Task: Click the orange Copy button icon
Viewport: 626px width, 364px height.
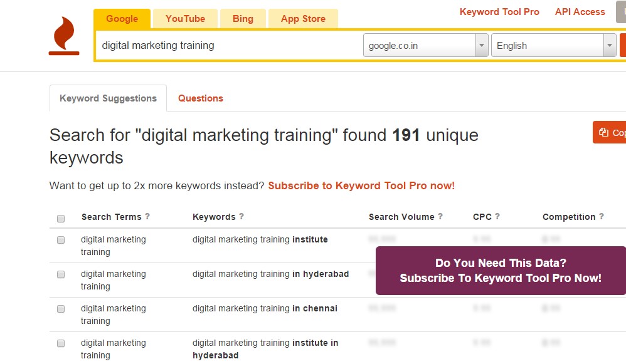Action: [x=603, y=132]
